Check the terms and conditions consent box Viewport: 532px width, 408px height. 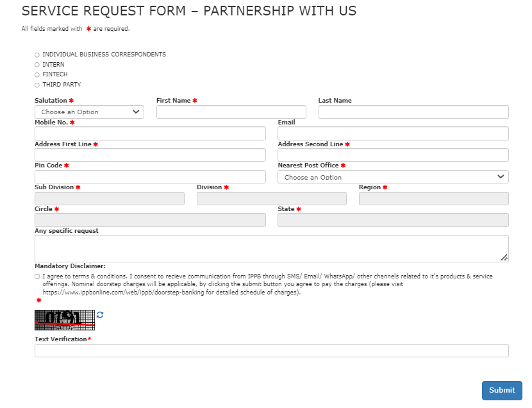[37, 276]
